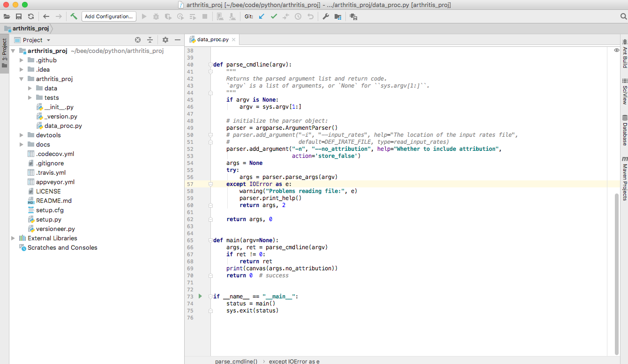Open README.md file
This screenshot has height=364, width=628.
[49, 201]
